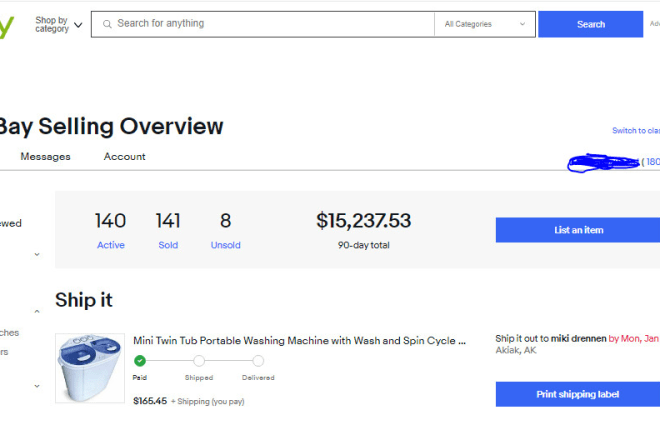This screenshot has width=660, height=440.
Task: Collapse sidebar section with the up chevron
Action: [x=37, y=311]
